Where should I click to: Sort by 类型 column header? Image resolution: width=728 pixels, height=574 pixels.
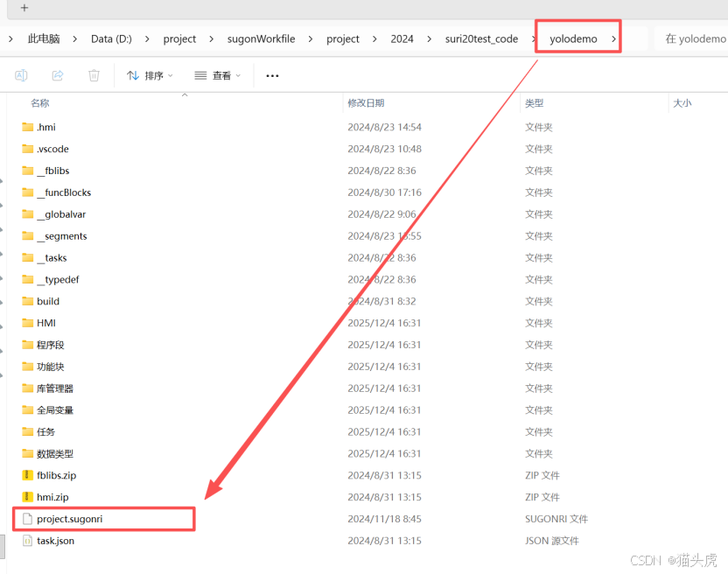point(534,103)
